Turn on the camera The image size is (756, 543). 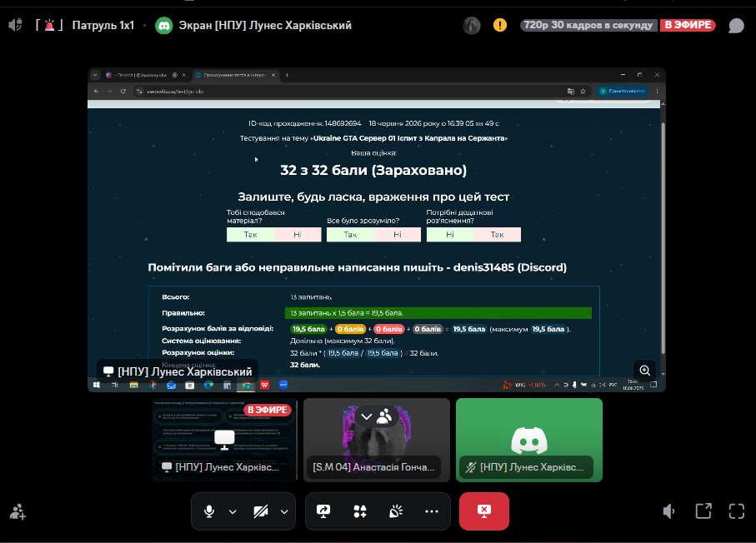[261, 511]
